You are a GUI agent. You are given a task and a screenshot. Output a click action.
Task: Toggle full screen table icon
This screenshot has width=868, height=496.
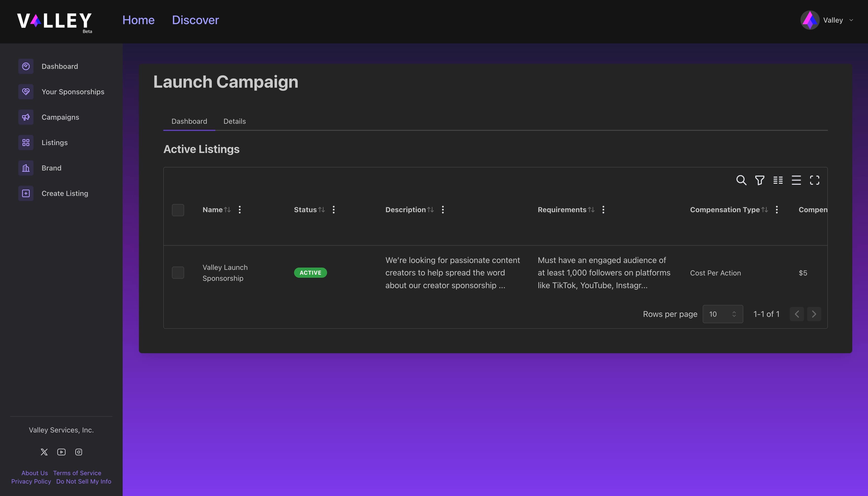tap(815, 180)
